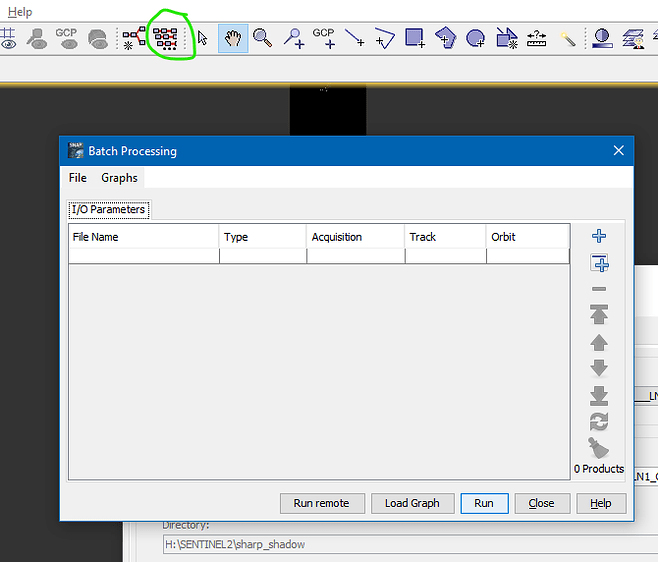658x562 pixels.
Task: Click the Batch Processing toolbar icon
Action: tap(165, 38)
